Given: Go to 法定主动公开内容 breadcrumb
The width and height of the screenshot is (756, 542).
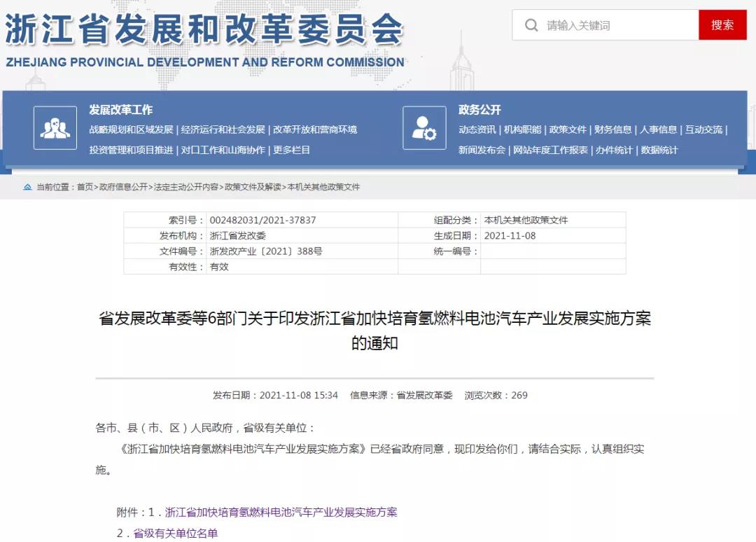Looking at the screenshot, I should 186,187.
